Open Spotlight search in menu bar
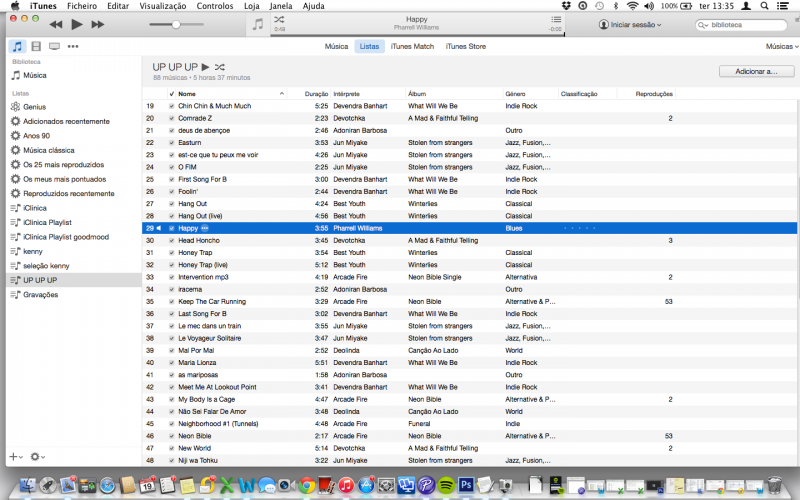Screen dimensions: 800x500 (x=764, y=6)
